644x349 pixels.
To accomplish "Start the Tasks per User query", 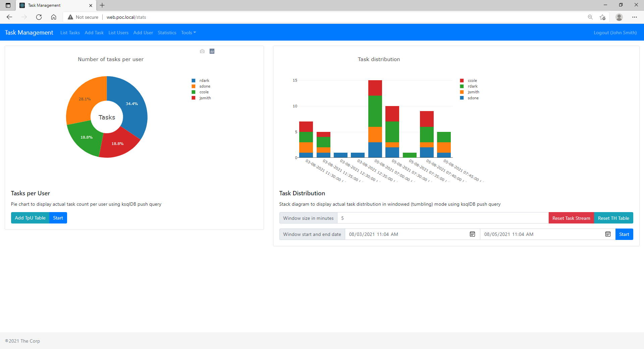I will pos(58,218).
